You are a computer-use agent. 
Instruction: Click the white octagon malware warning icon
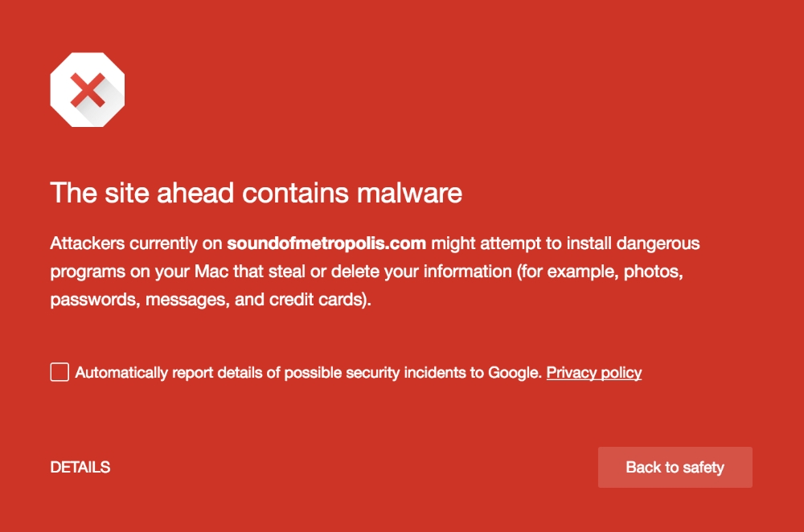(x=87, y=90)
